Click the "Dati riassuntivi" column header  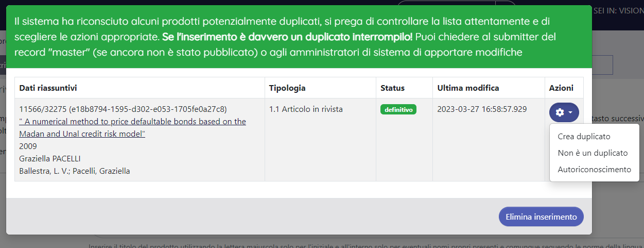click(x=48, y=88)
